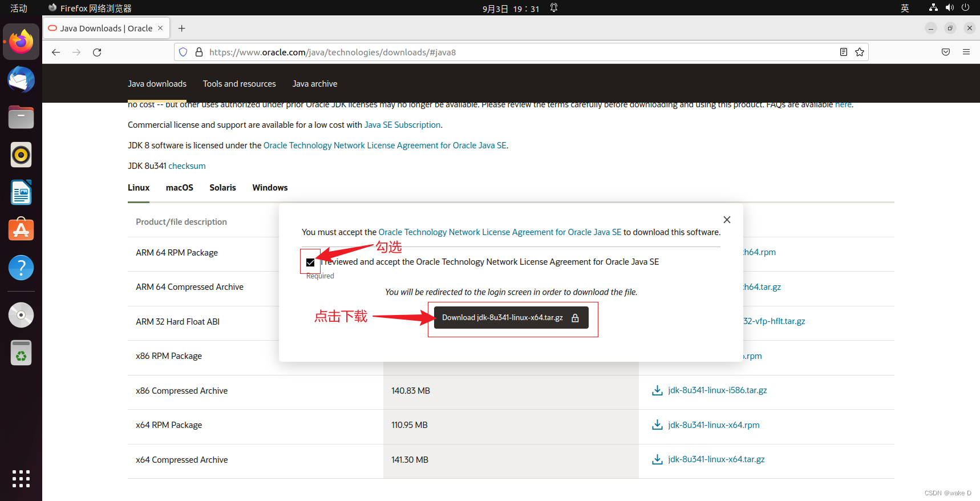This screenshot has width=980, height=501.
Task: Select the 'x64 Compressed Archive' row text
Action: 181,460
